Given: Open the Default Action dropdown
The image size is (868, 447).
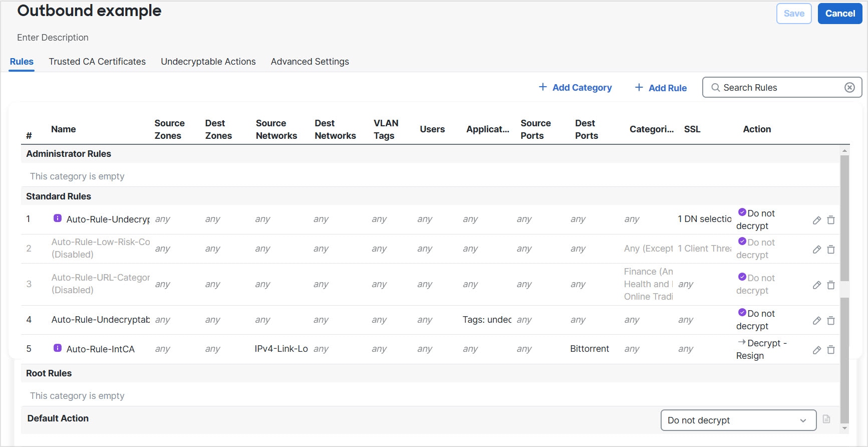Looking at the screenshot, I should click(x=738, y=420).
